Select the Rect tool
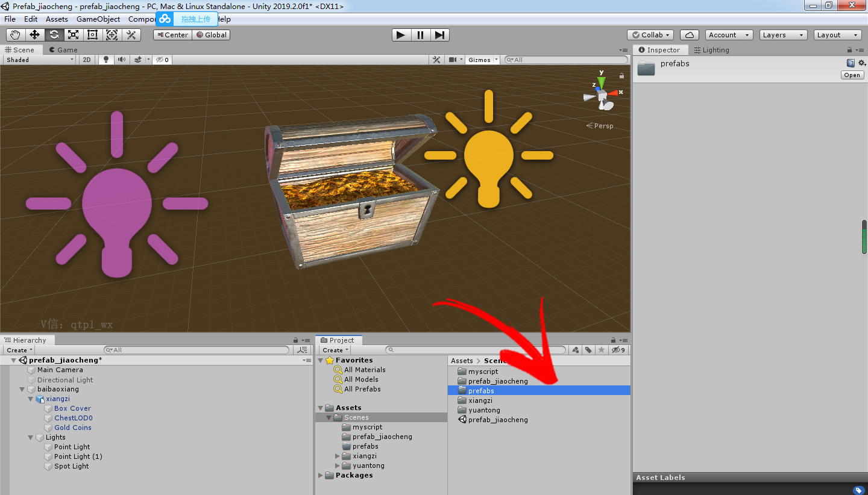 (x=92, y=34)
